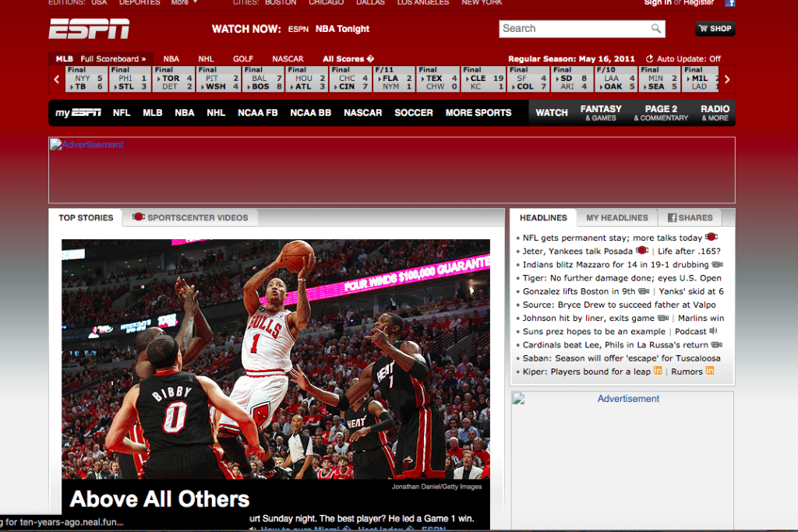798x532 pixels.
Task: Open Radio & More menu
Action: click(x=715, y=112)
